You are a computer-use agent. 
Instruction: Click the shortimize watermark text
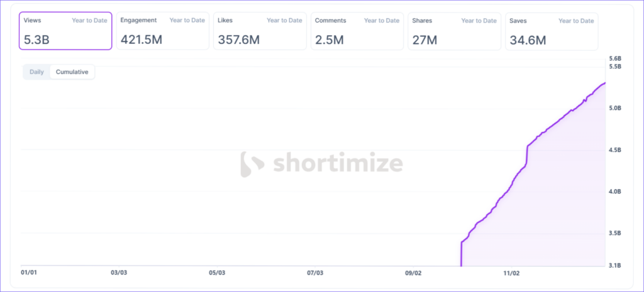click(x=338, y=164)
